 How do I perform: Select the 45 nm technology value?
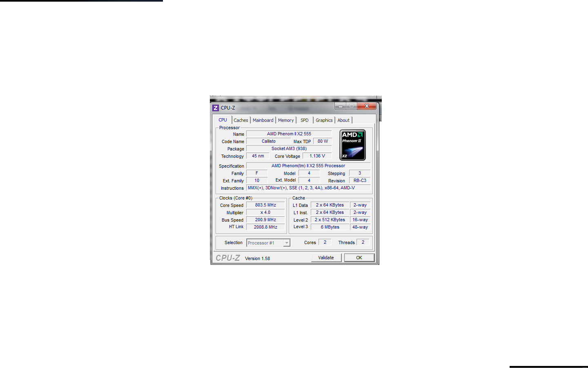tap(258, 156)
